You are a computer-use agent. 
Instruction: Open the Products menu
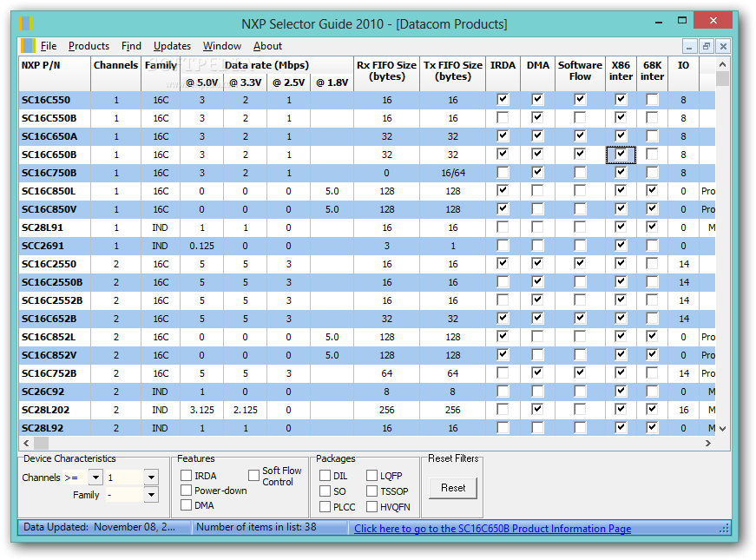[x=89, y=46]
